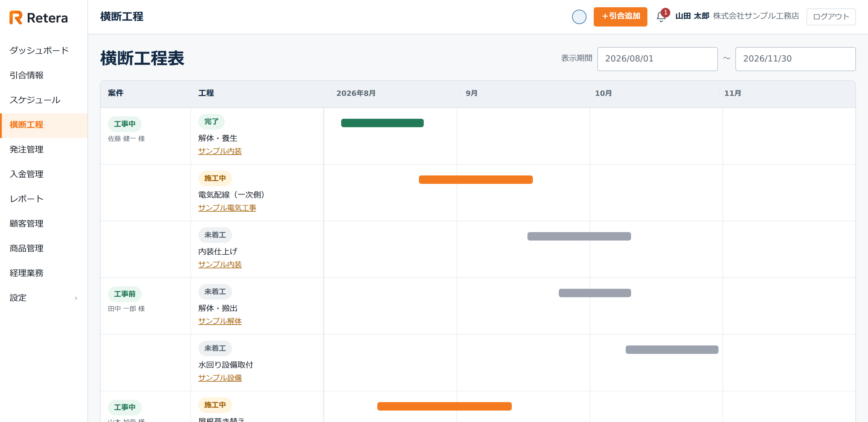Click the green 解体・養生 Gantt bar
Image resolution: width=868 pixels, height=422 pixels.
[x=382, y=123]
